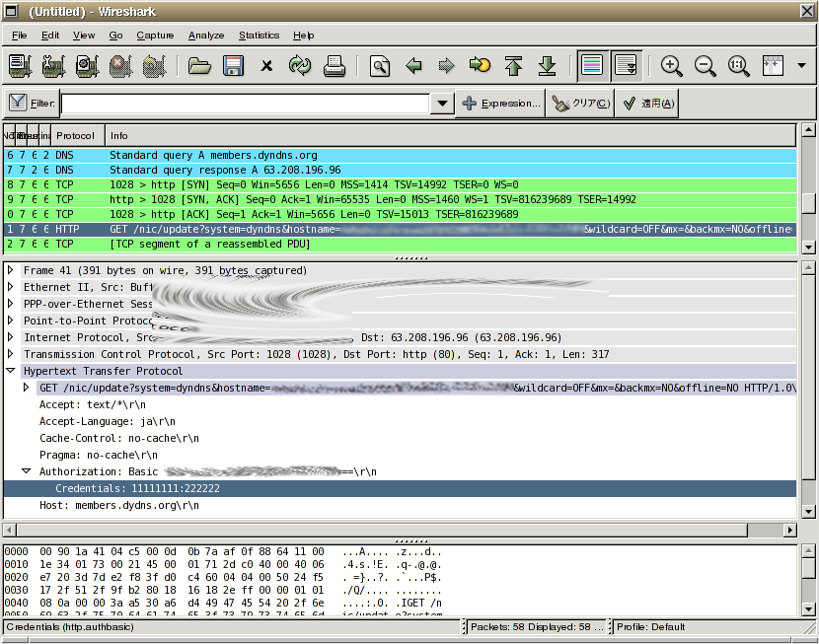
Task: Click inside the display filter field
Action: tap(245, 104)
